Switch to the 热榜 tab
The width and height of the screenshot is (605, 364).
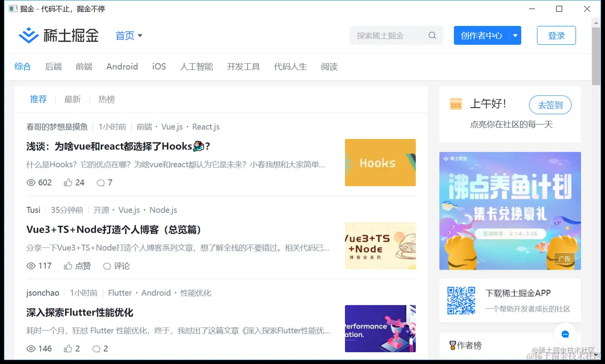point(106,99)
